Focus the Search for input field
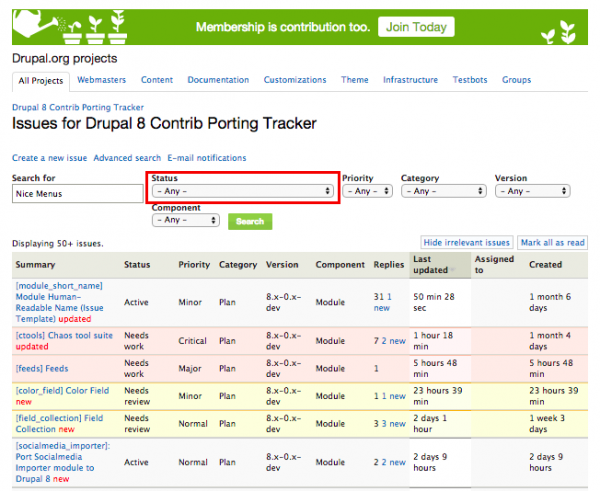Image resolution: width=600 pixels, height=491 pixels. [78, 194]
